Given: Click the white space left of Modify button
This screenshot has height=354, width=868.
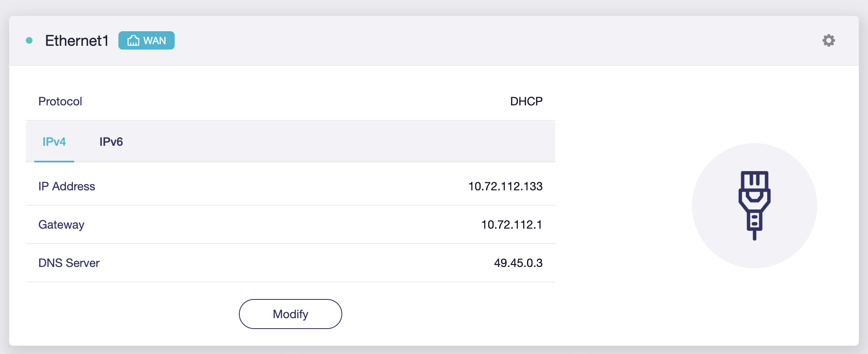Looking at the screenshot, I should click(125, 314).
